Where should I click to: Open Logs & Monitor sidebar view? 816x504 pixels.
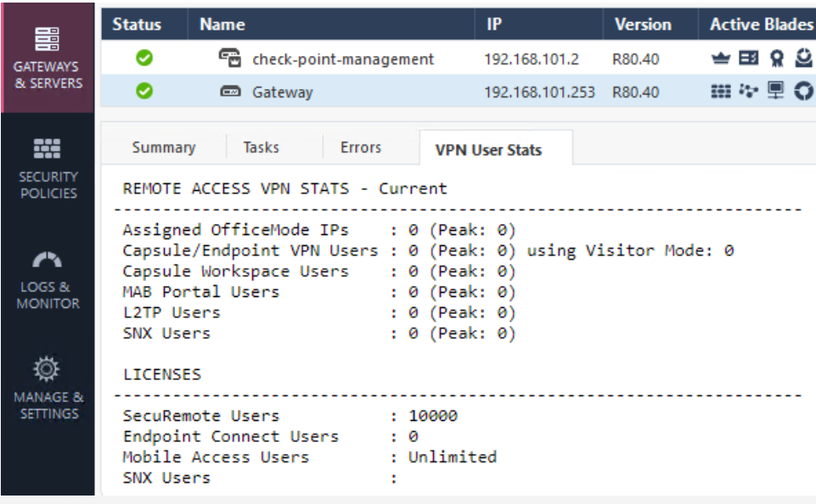48,280
